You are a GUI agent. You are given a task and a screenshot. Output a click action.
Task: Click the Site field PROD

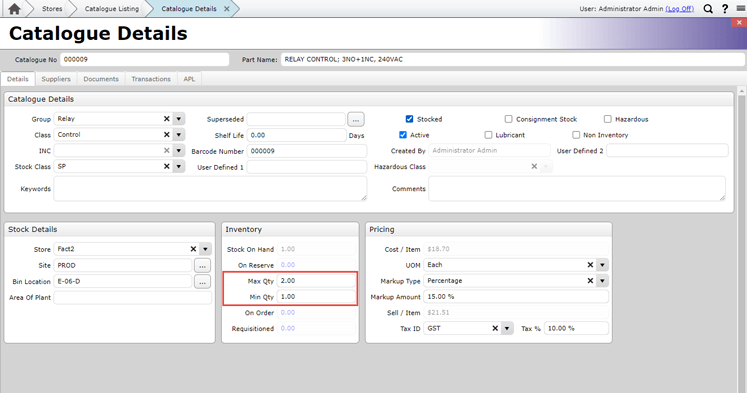pos(123,265)
